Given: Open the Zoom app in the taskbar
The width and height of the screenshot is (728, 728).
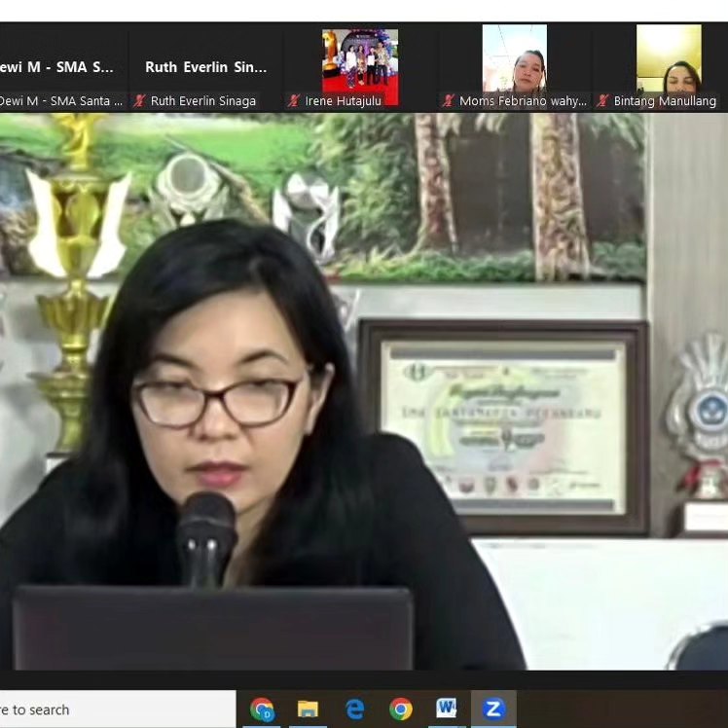Looking at the screenshot, I should click(493, 710).
